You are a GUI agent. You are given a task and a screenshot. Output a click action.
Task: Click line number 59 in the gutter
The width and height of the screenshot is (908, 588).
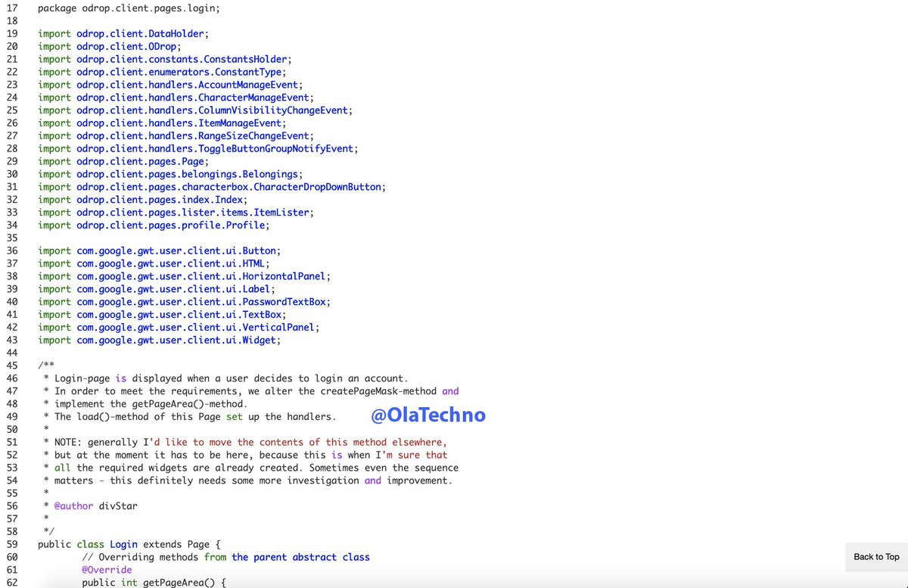coord(11,545)
